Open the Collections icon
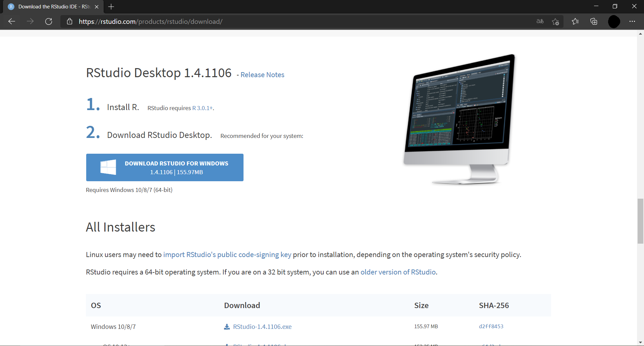Screen dimensions: 644x346 594,21
